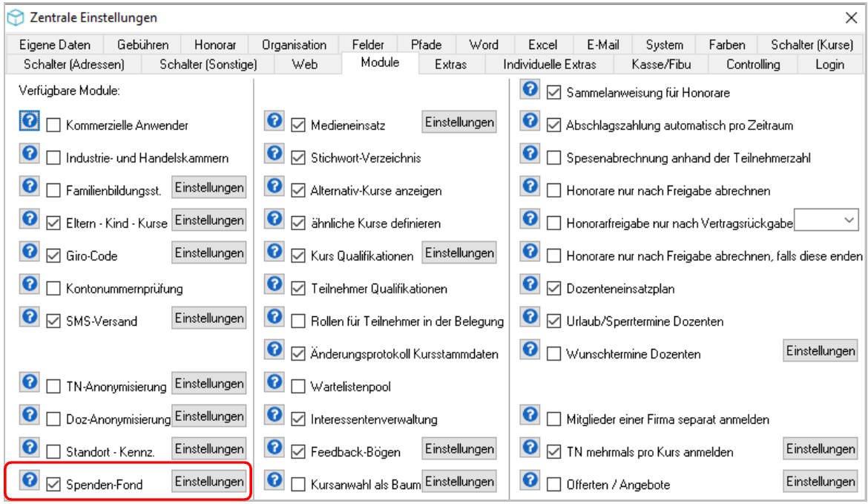Open the Login tab

click(829, 65)
